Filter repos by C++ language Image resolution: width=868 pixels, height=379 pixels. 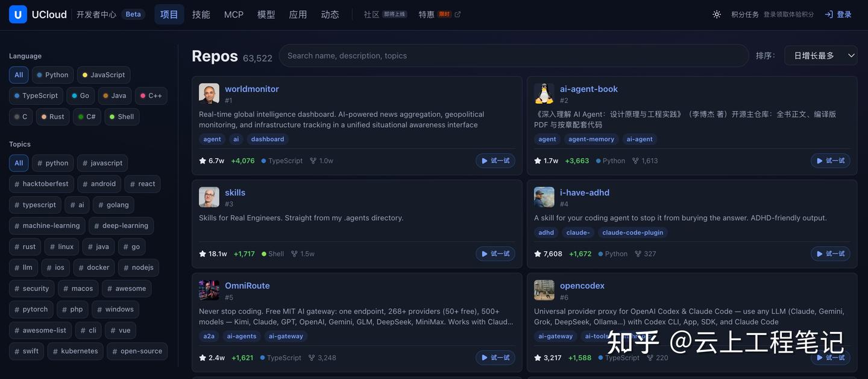151,95
